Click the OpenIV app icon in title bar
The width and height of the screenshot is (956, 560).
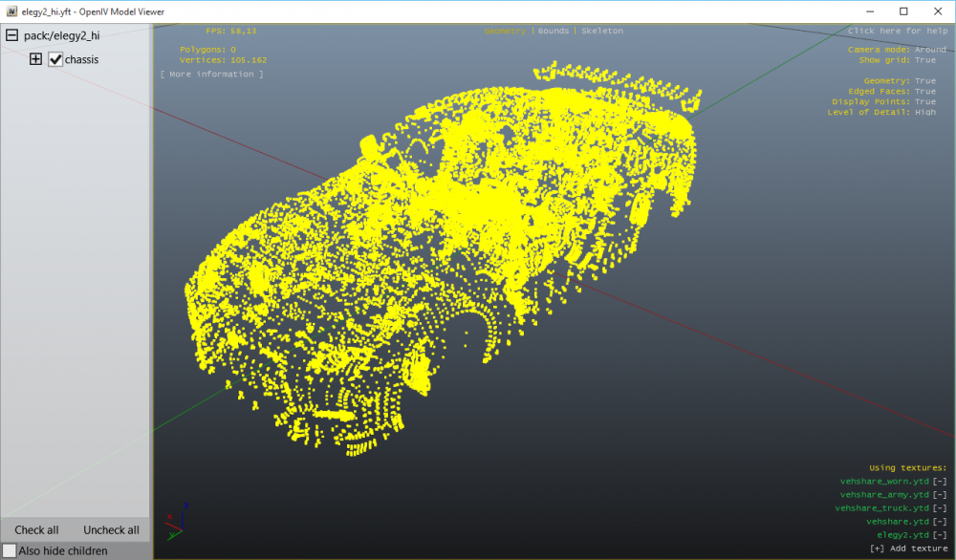pos(11,11)
